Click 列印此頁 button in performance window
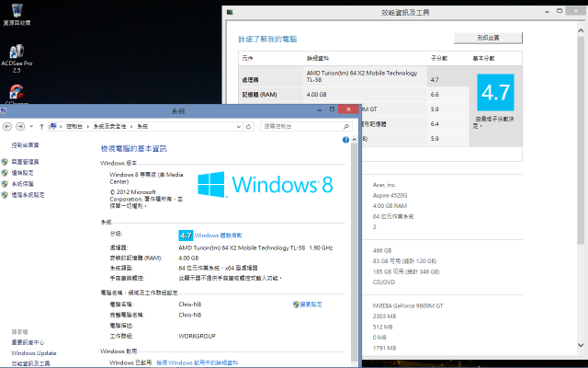Image resolution: width=588 pixels, height=368 pixels. [x=488, y=38]
